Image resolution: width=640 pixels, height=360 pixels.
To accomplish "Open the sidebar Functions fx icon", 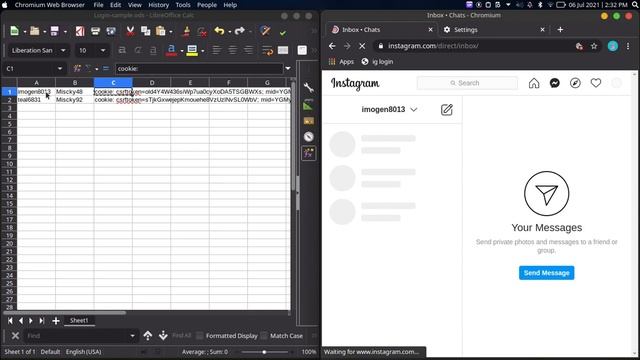I will coord(309,153).
